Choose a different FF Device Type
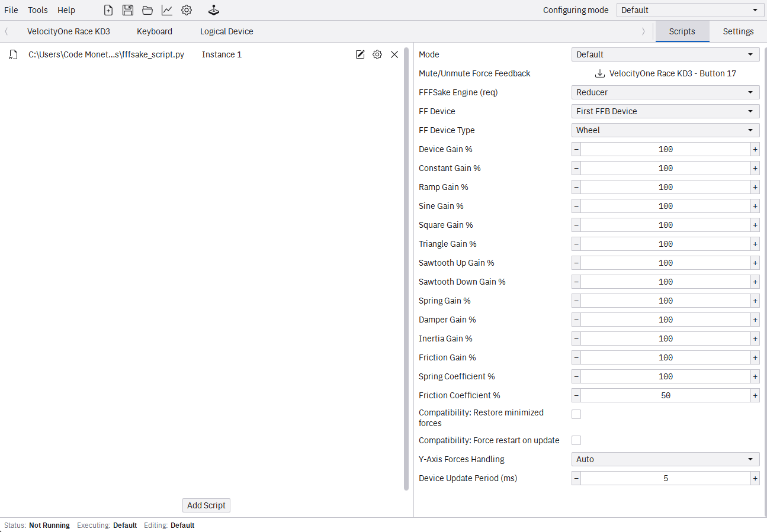Screen dimensions: 767x532 (665, 130)
